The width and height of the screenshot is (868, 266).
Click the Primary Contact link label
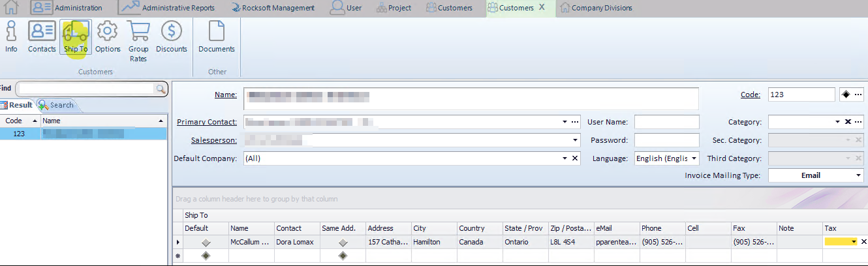[x=207, y=122]
